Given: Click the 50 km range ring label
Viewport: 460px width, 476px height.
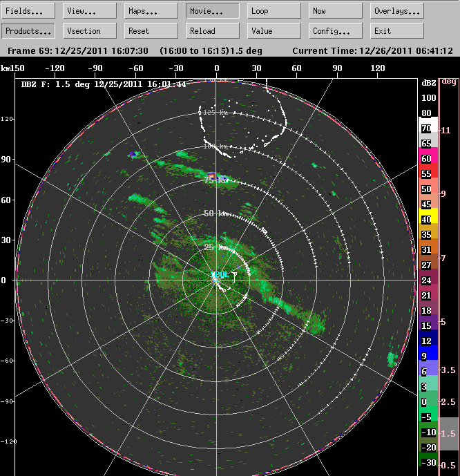Looking at the screenshot, I should 216,213.
